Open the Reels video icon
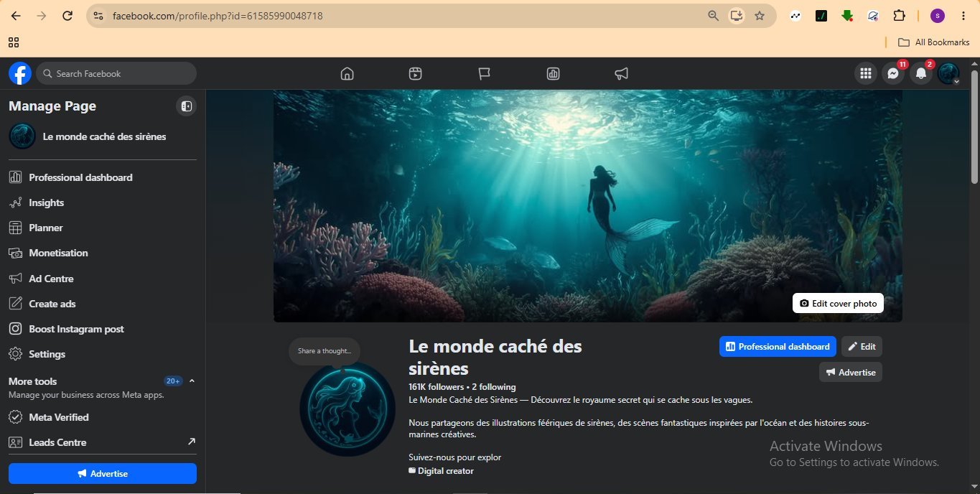The width and height of the screenshot is (980, 494). (x=415, y=73)
